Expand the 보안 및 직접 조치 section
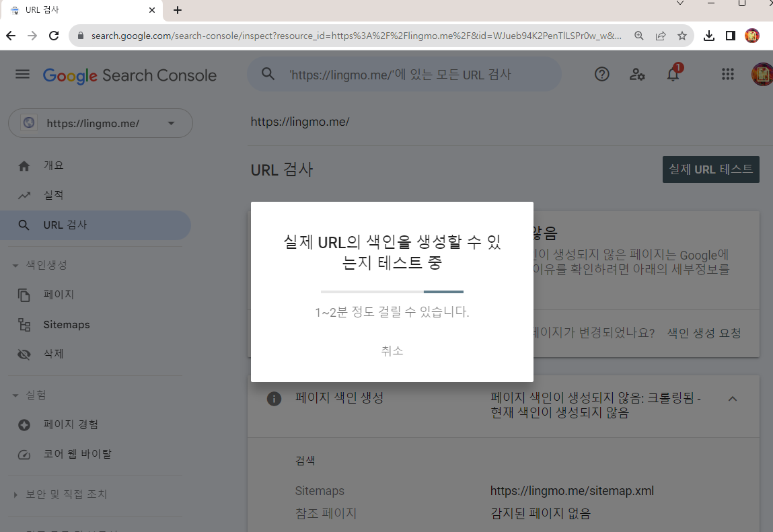 (15, 494)
